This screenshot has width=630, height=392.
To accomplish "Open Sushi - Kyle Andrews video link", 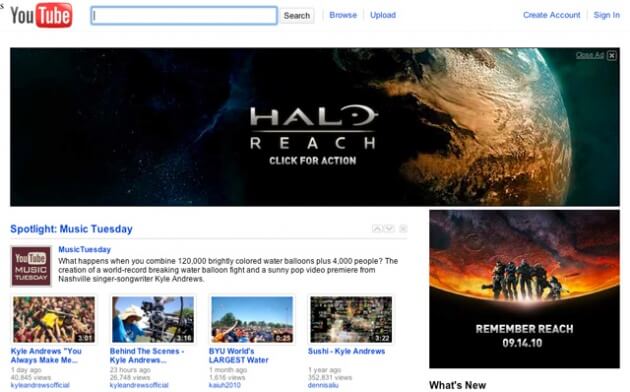I will point(346,351).
